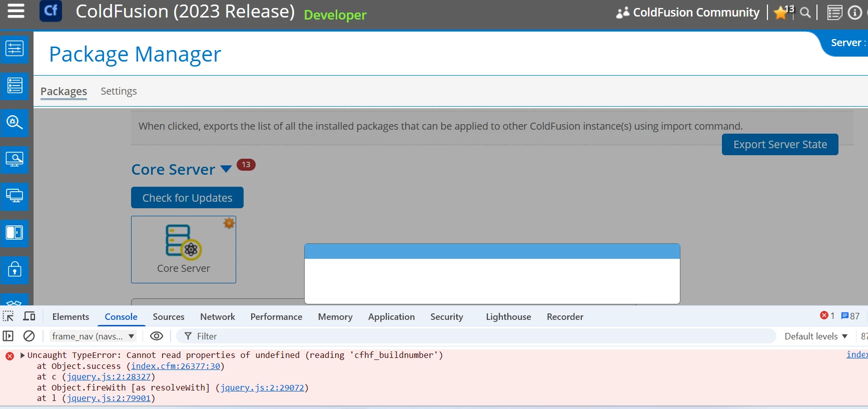Switch to the Settings tab
The height and width of the screenshot is (409, 868).
[119, 91]
